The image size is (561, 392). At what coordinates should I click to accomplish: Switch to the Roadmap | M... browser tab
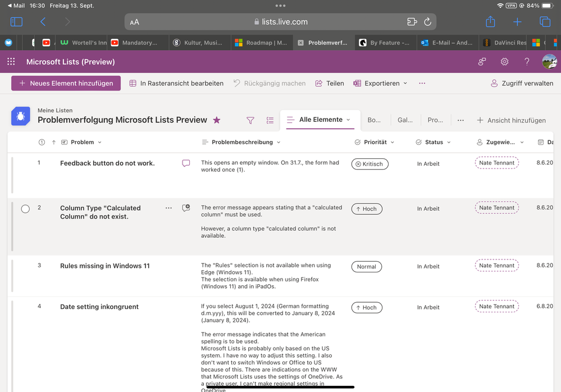262,43
